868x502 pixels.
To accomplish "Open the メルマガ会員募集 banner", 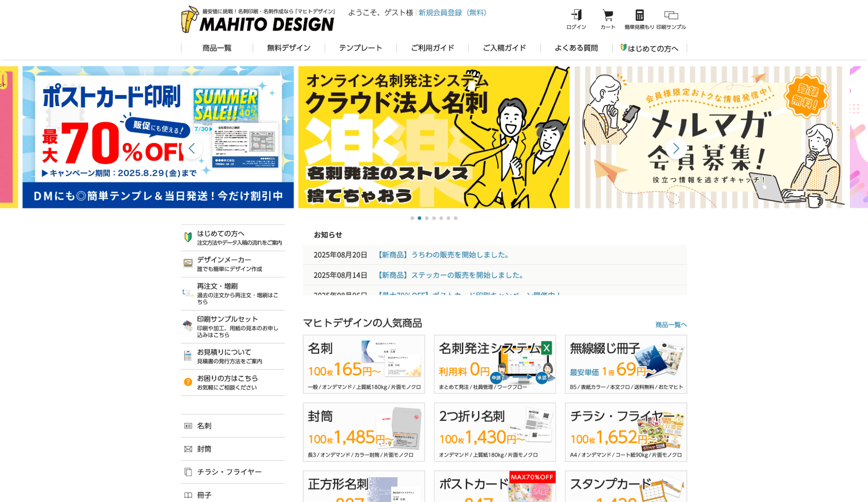I will (710, 137).
